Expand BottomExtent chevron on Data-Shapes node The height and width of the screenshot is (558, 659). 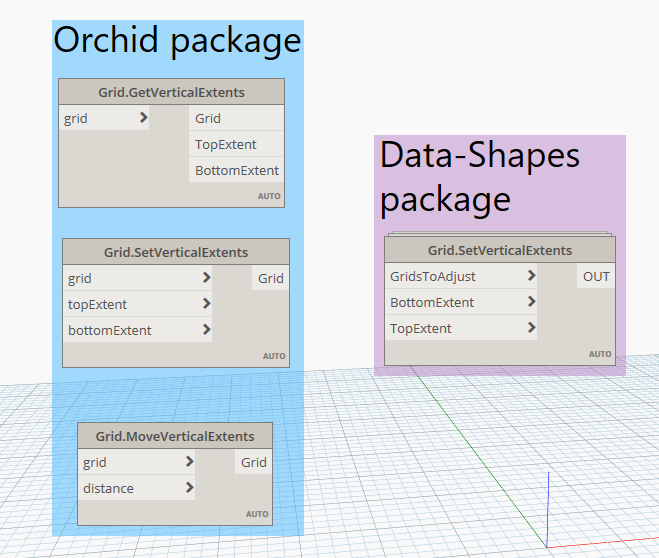click(532, 301)
